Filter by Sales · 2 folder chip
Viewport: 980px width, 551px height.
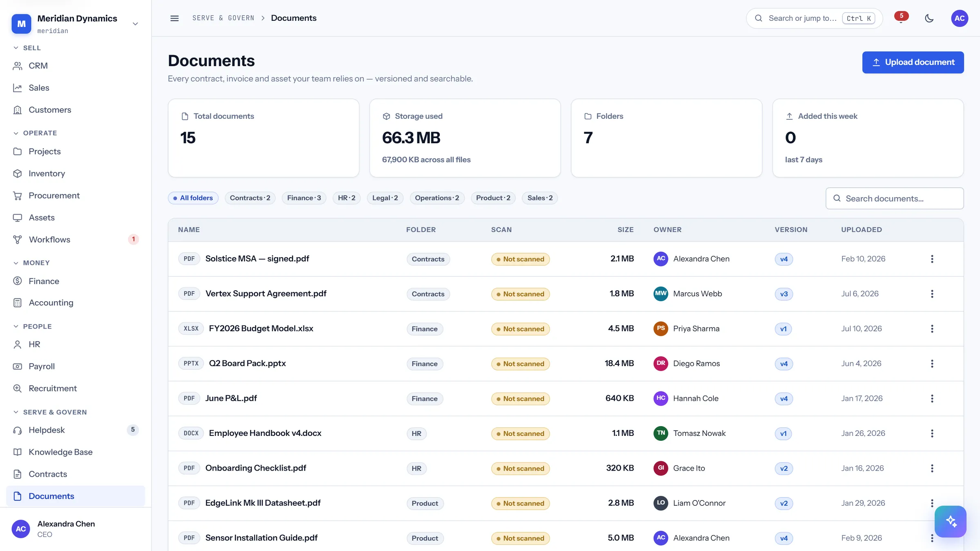[x=540, y=198]
